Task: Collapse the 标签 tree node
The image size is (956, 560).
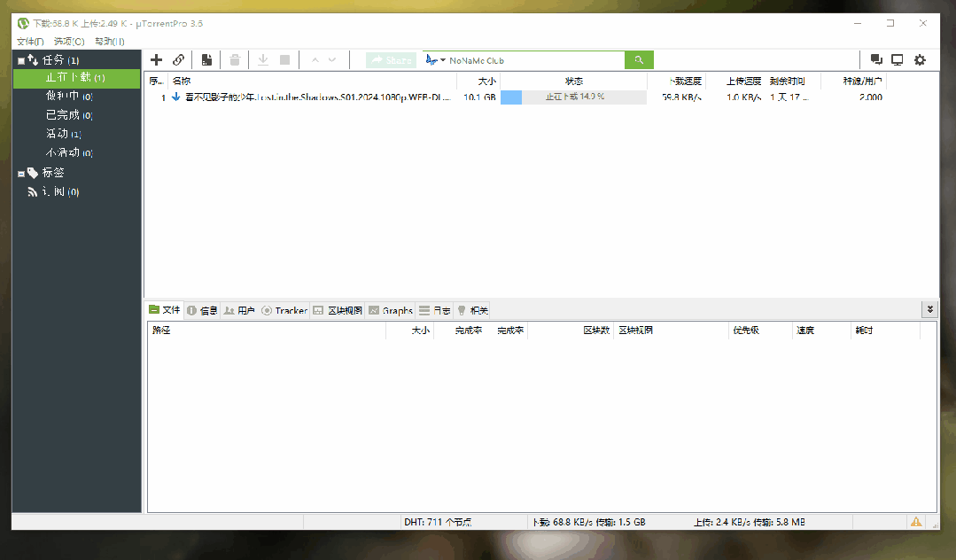Action: point(21,174)
